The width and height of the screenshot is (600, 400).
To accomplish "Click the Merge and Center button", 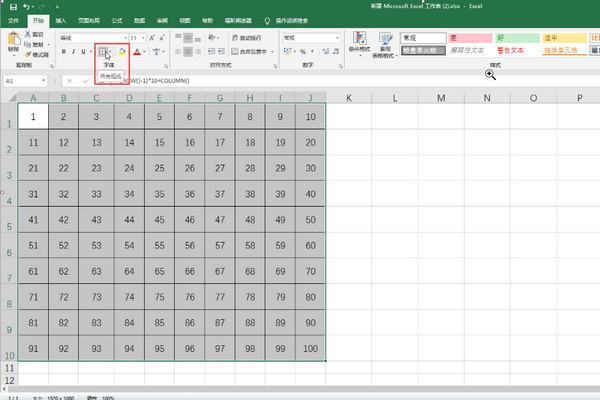I will point(249,51).
